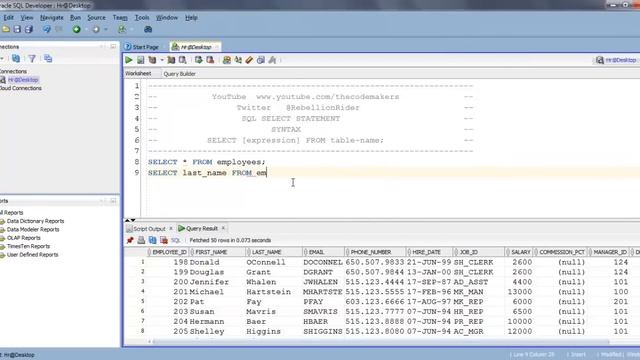This screenshot has width=640, height=360.
Task: Open the Navigate menu
Action: 52,18
